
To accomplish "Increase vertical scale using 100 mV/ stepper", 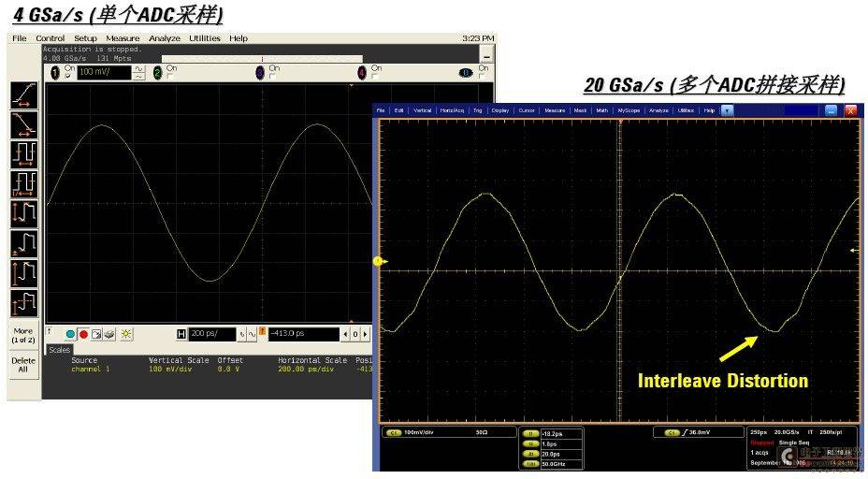I will (138, 68).
